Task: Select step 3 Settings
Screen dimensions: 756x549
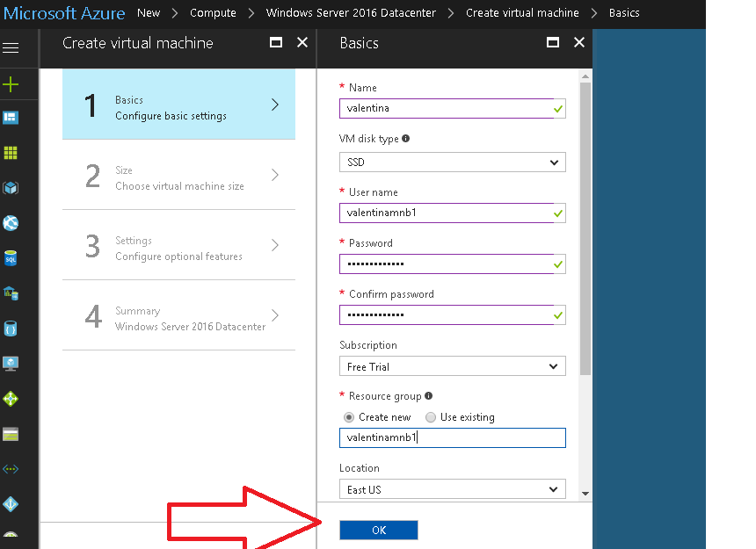Action: [x=178, y=245]
